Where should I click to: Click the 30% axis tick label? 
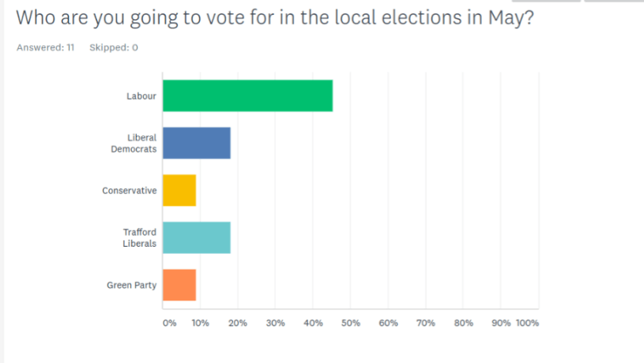click(276, 323)
